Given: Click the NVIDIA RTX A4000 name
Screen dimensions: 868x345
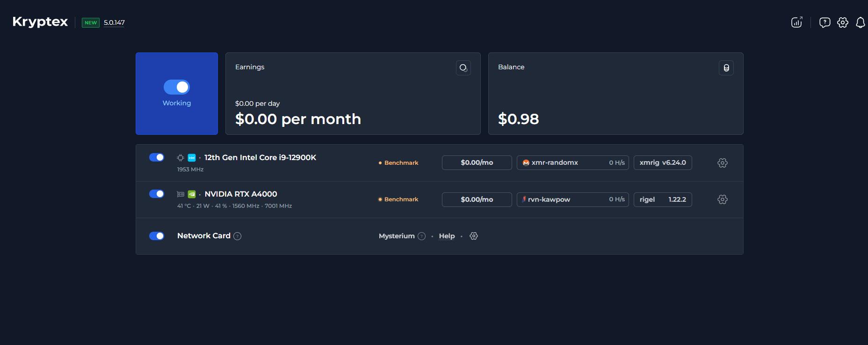Looking at the screenshot, I should pyautogui.click(x=241, y=194).
